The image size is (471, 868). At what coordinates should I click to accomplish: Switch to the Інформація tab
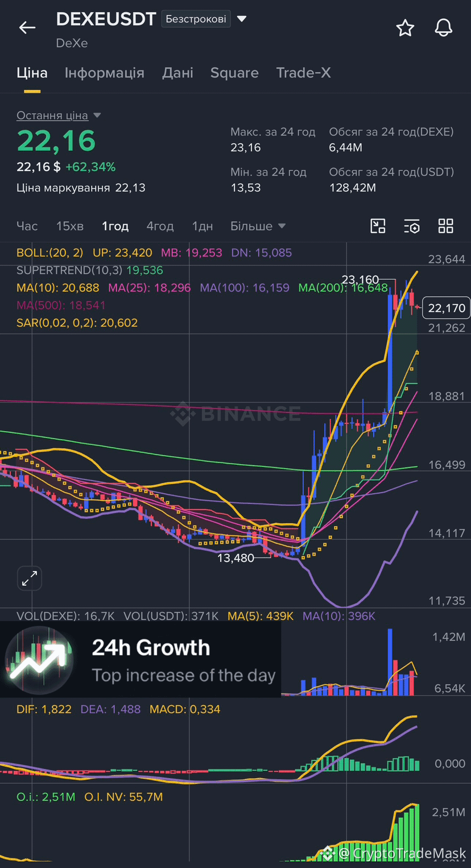(105, 73)
